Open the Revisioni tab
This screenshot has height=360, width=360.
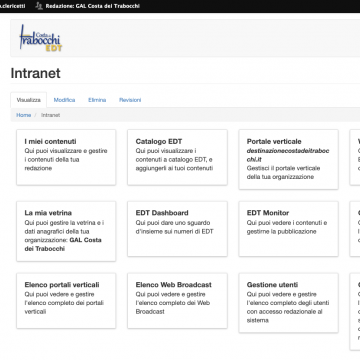click(x=130, y=100)
